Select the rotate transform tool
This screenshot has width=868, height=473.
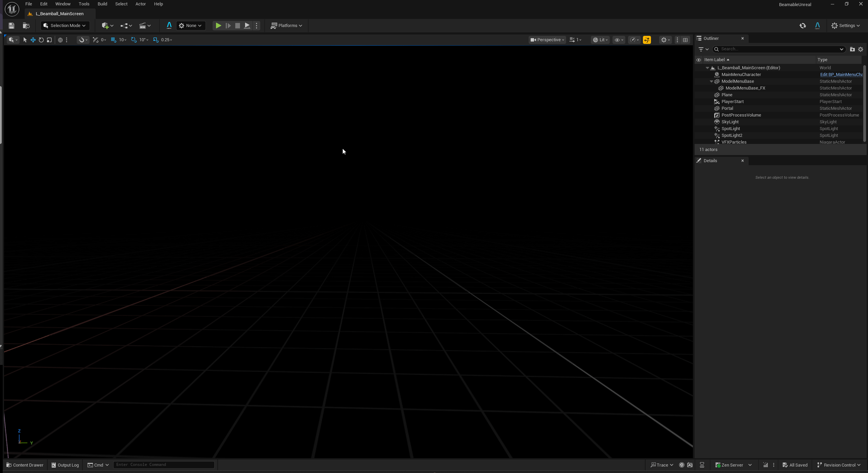41,40
